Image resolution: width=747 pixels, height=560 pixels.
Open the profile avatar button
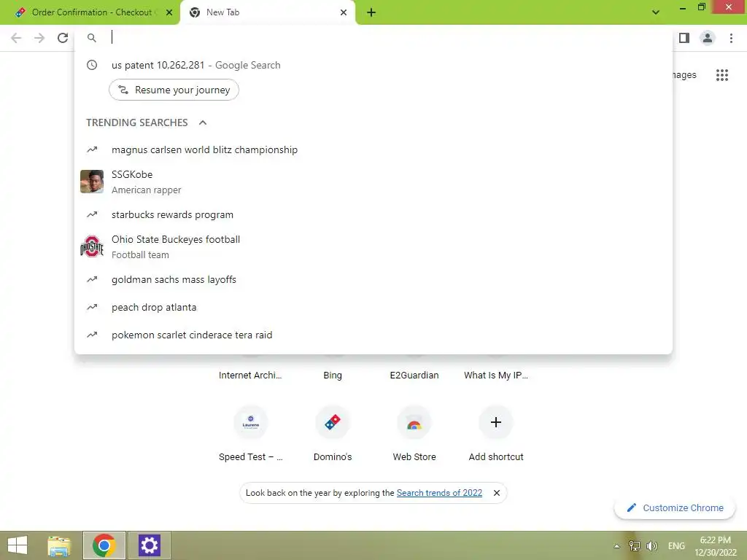[x=708, y=38]
